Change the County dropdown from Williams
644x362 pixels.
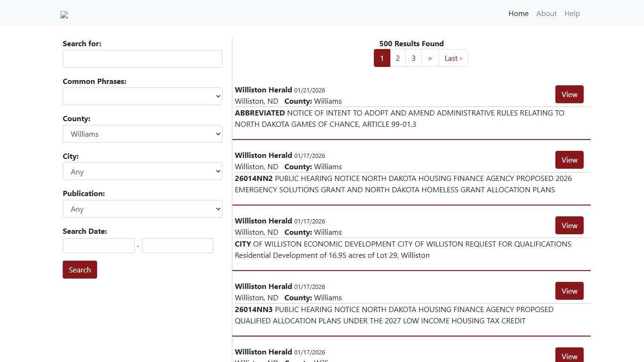(x=142, y=134)
